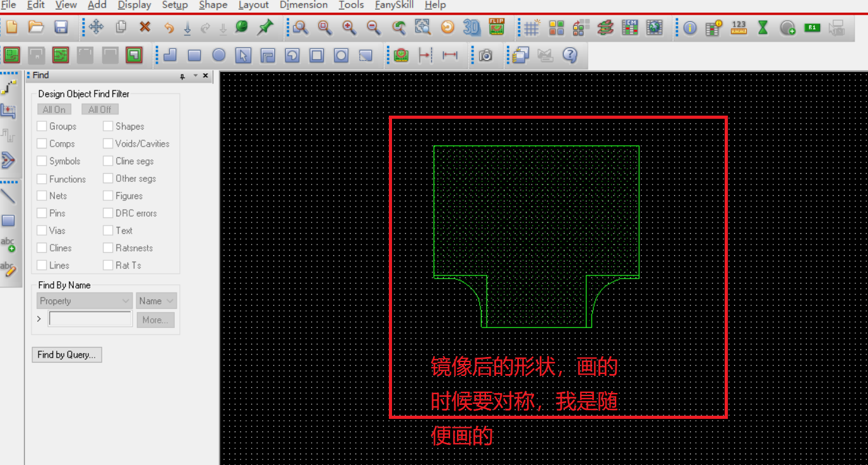Click the Find By Name text field

tap(90, 319)
